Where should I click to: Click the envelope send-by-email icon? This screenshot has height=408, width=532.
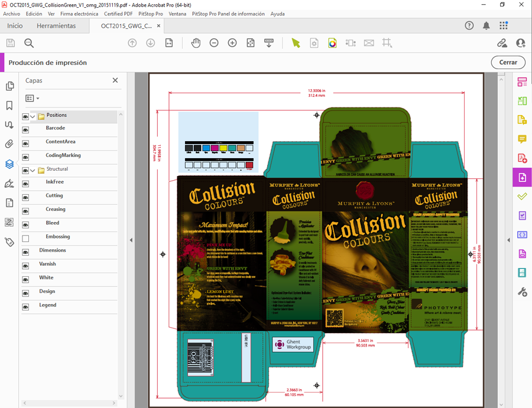(369, 43)
